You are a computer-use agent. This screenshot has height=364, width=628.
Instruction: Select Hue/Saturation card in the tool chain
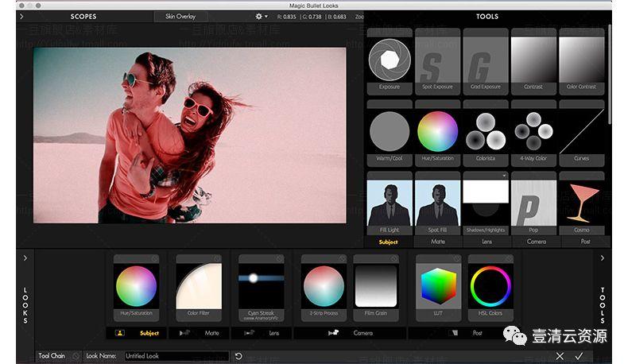136,288
